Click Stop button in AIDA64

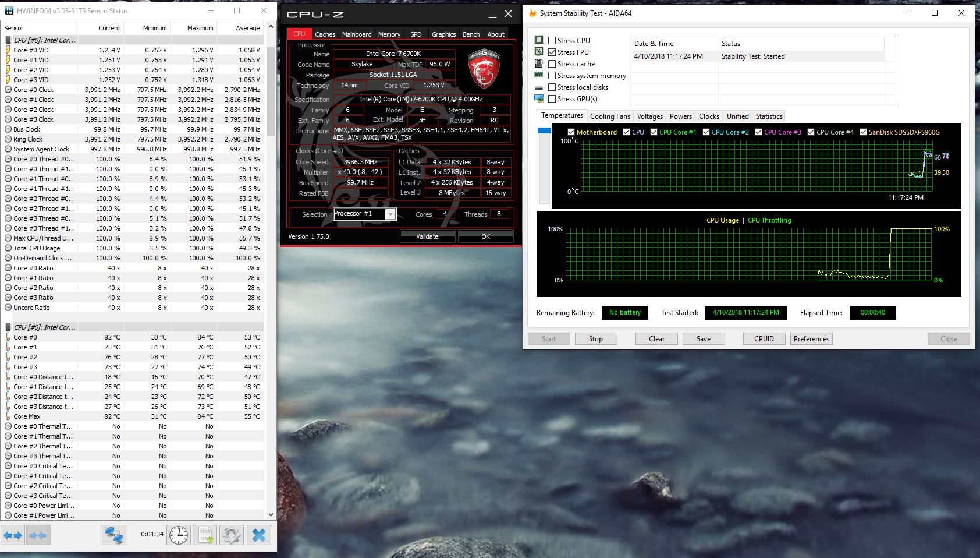(x=595, y=339)
